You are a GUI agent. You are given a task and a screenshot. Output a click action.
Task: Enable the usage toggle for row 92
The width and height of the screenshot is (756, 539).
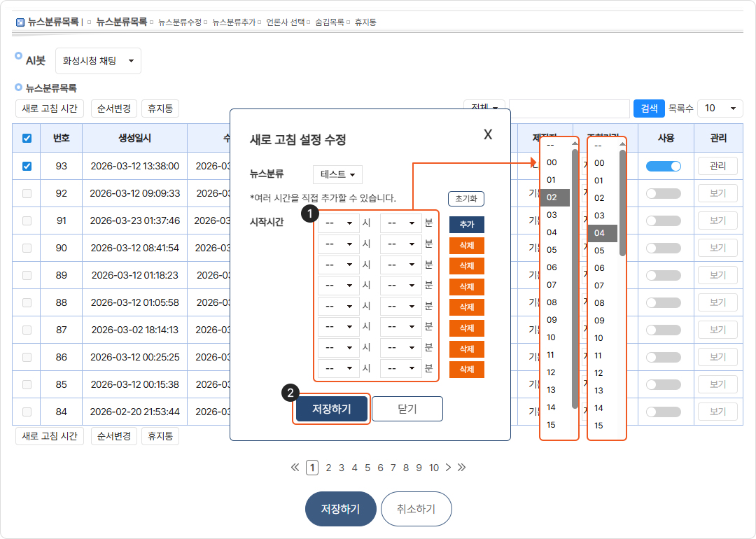(664, 194)
